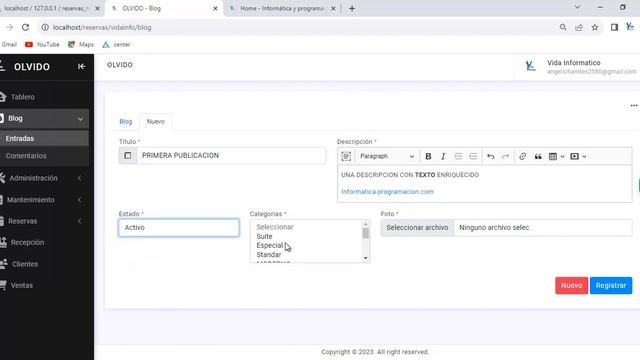Open browser zoom search icon
Image resolution: width=640 pixels, height=360 pixels.
(563, 27)
